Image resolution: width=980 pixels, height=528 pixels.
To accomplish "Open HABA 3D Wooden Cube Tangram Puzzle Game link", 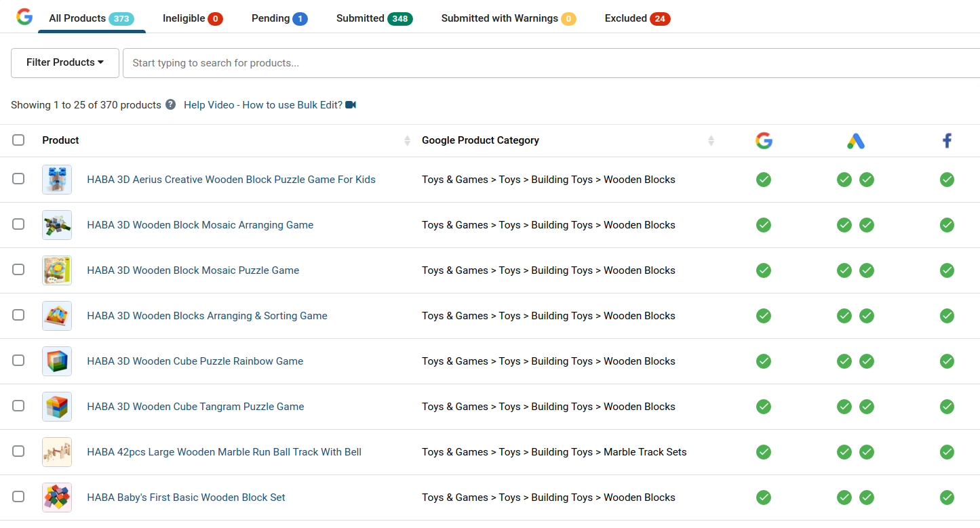I will click(196, 407).
